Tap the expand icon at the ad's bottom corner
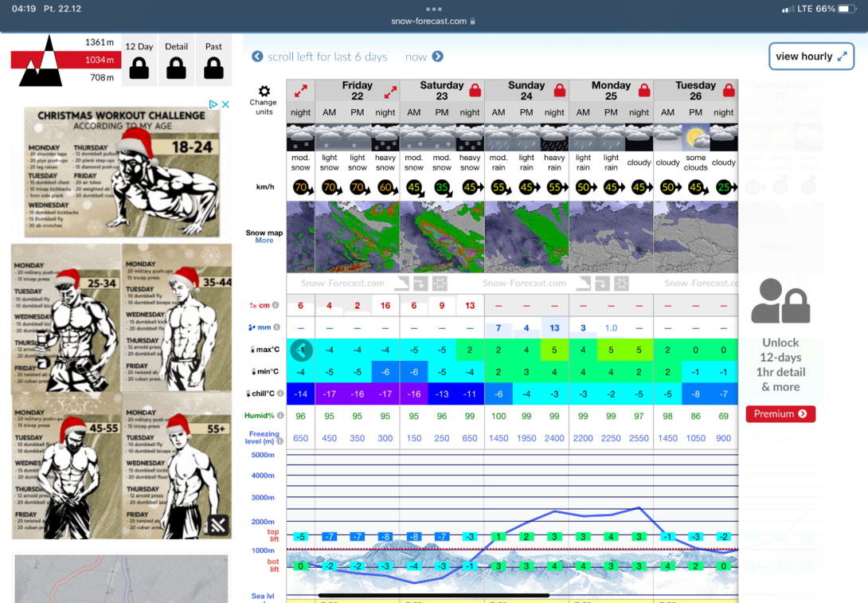The image size is (868, 603). [x=217, y=524]
